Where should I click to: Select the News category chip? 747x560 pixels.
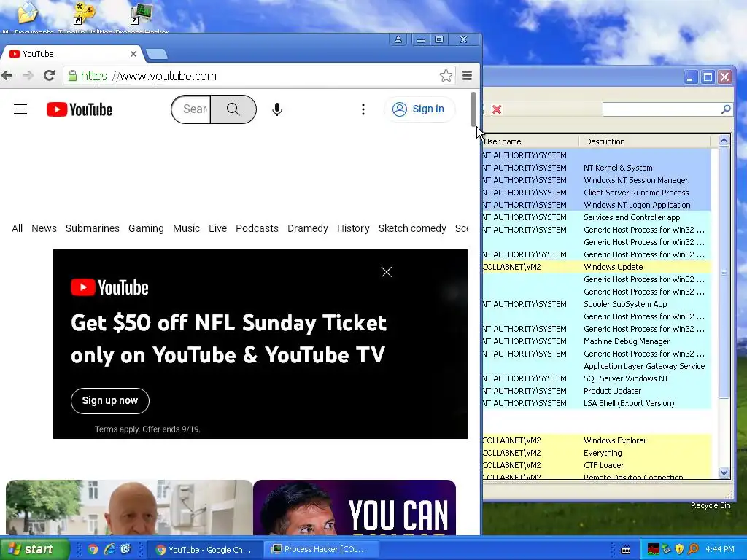click(44, 228)
